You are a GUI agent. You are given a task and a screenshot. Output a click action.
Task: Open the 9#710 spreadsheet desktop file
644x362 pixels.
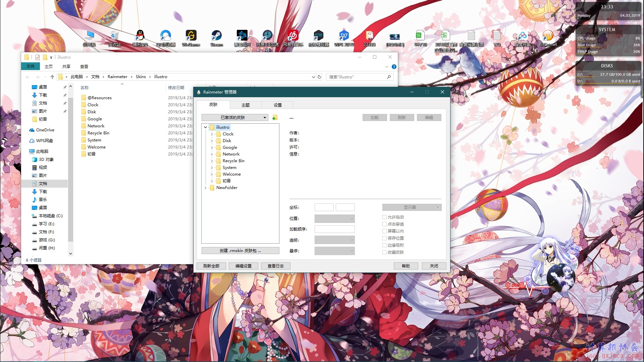coord(421,38)
